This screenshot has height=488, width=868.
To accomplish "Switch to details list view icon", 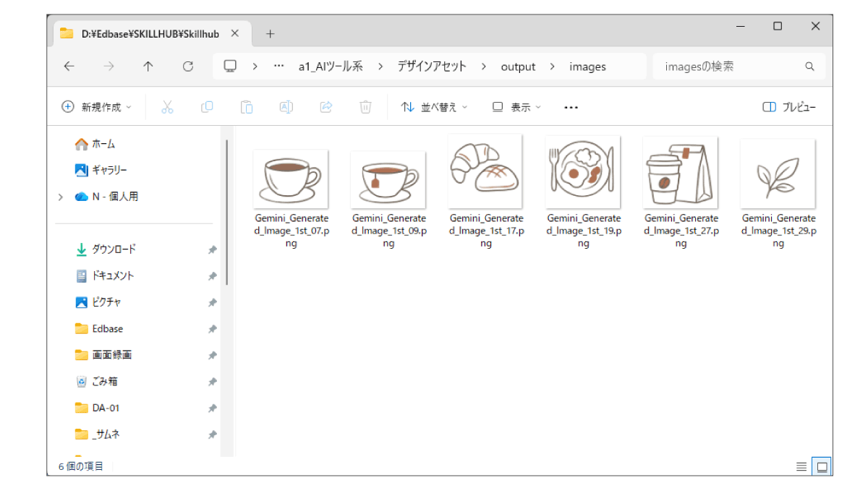I will click(801, 467).
